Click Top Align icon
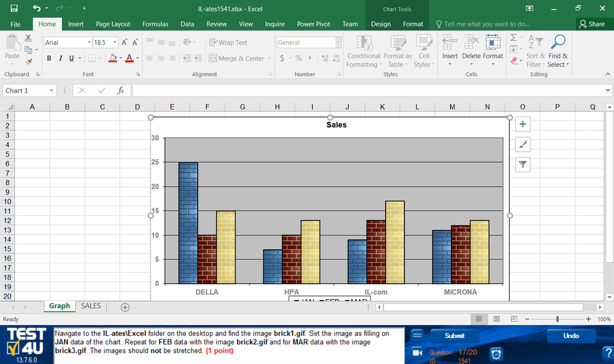This screenshot has height=364, width=614. [x=150, y=42]
